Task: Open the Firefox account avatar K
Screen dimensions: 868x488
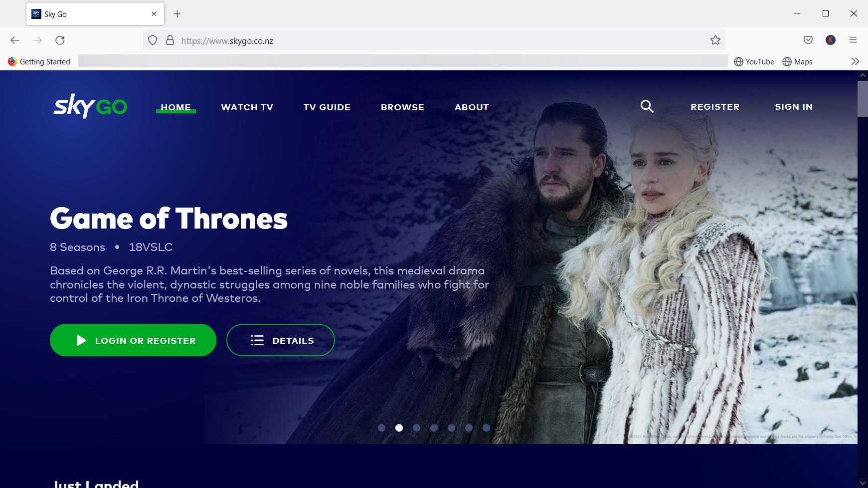Action: [x=831, y=40]
